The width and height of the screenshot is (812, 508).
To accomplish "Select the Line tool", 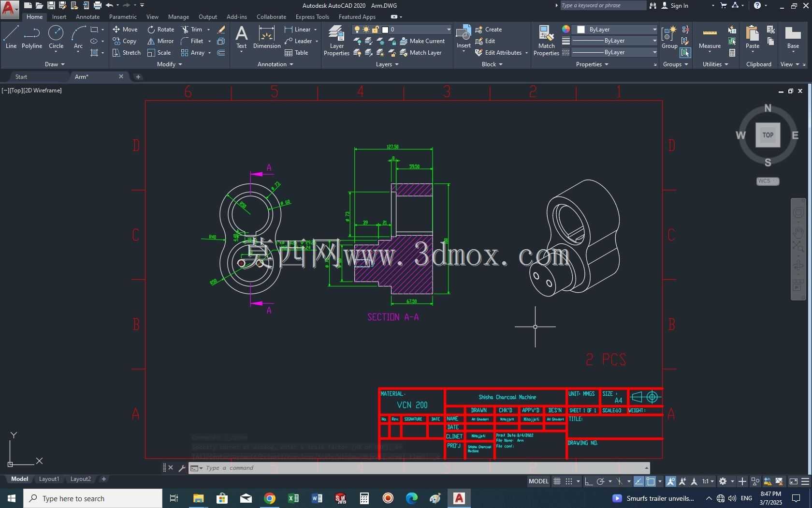I will coord(11,37).
